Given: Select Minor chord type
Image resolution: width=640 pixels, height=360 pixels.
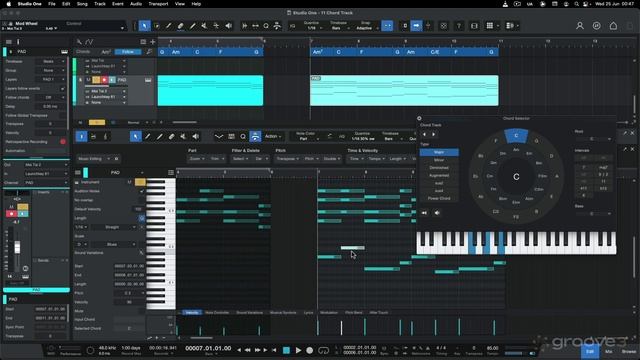Looking at the screenshot, I should click(439, 160).
